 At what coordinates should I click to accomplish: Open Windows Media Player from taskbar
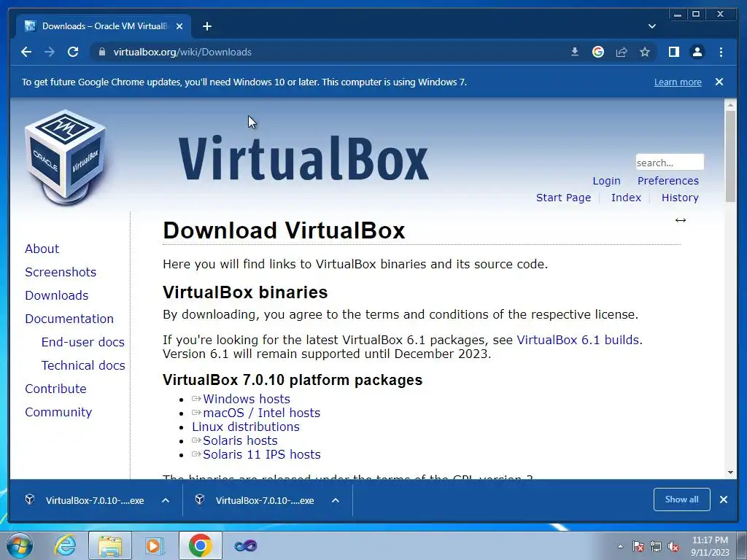coord(153,545)
